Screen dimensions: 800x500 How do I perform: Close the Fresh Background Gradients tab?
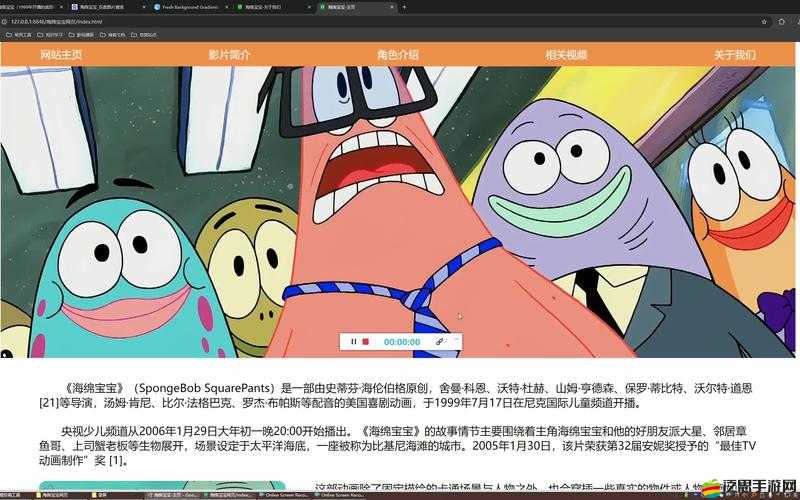227,7
